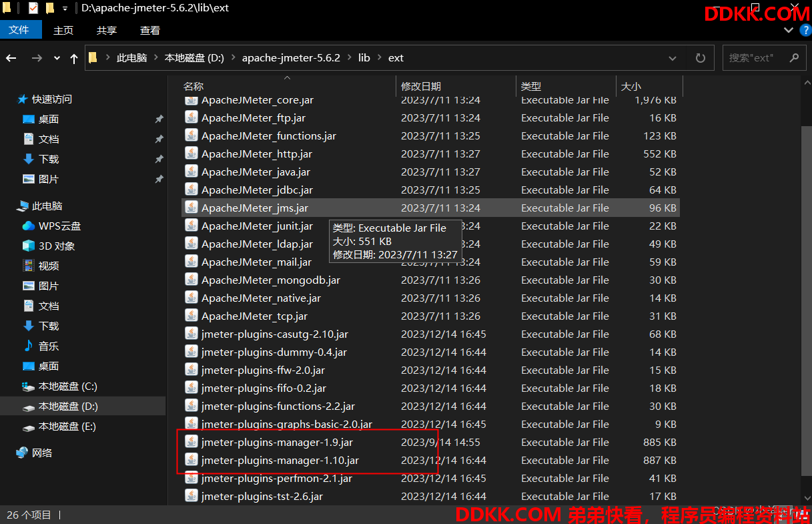Click the search magnifier icon

coord(794,58)
